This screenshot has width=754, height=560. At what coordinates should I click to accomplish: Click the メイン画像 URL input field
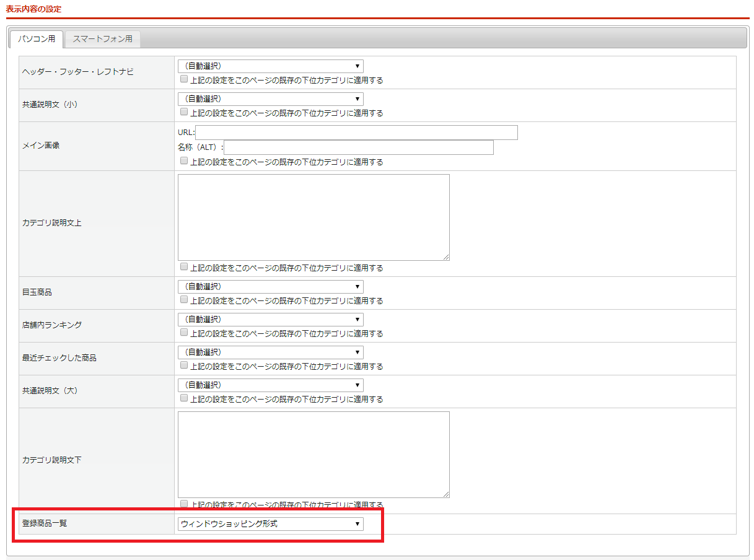coord(356,133)
